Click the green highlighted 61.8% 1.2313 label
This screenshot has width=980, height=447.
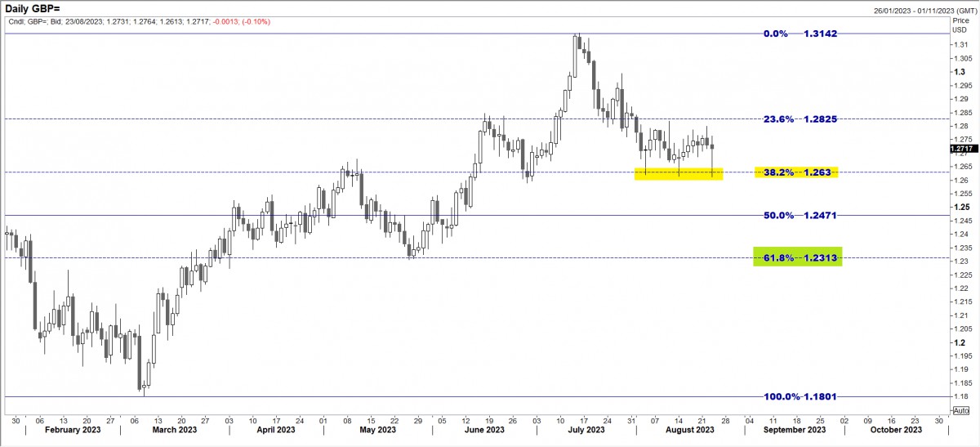coord(796,257)
